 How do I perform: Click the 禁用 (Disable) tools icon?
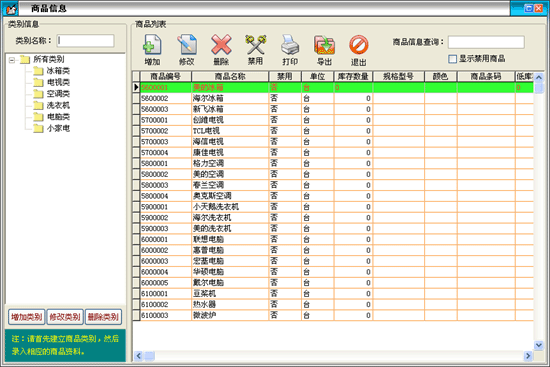tap(255, 45)
